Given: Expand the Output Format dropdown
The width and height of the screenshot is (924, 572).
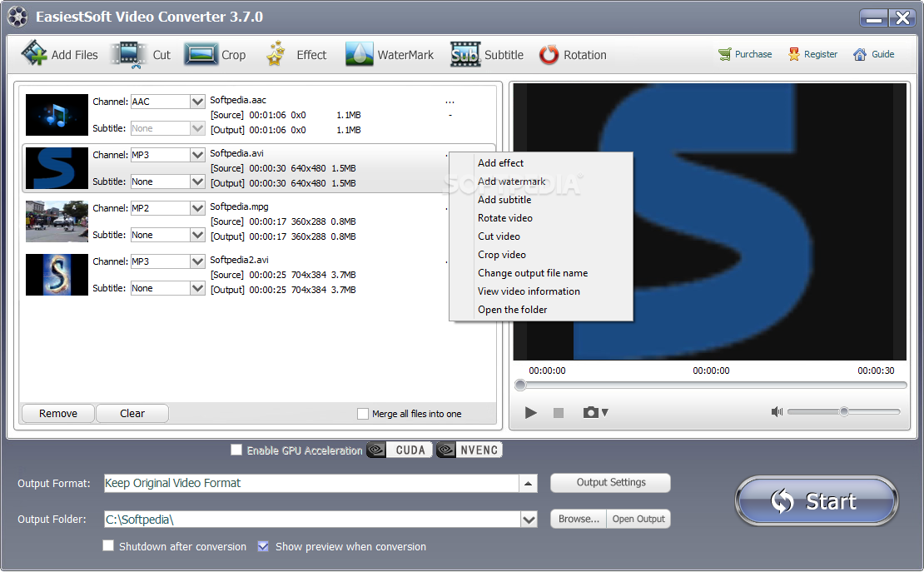Looking at the screenshot, I should point(528,484).
